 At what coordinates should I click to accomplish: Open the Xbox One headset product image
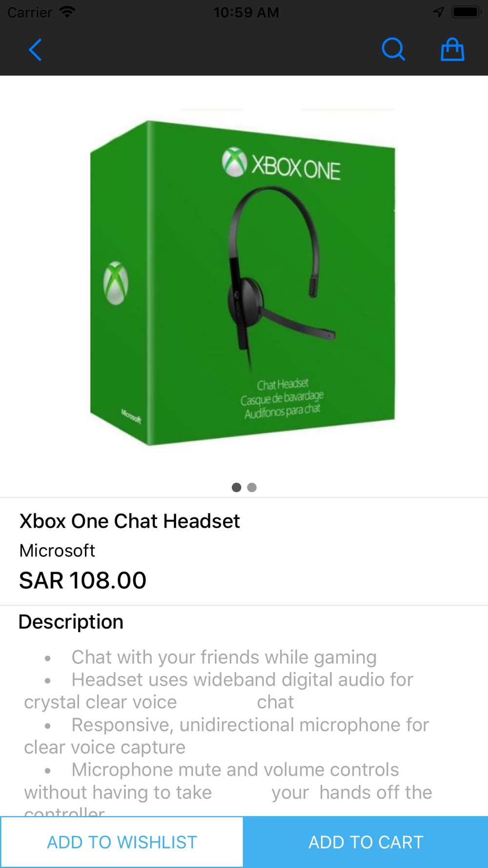coord(243,283)
